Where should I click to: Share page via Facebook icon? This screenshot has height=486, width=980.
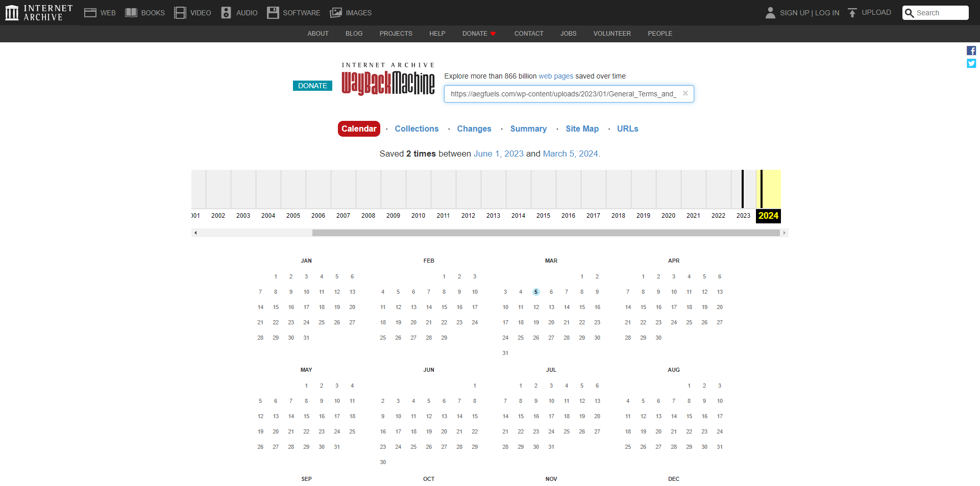coord(971,50)
